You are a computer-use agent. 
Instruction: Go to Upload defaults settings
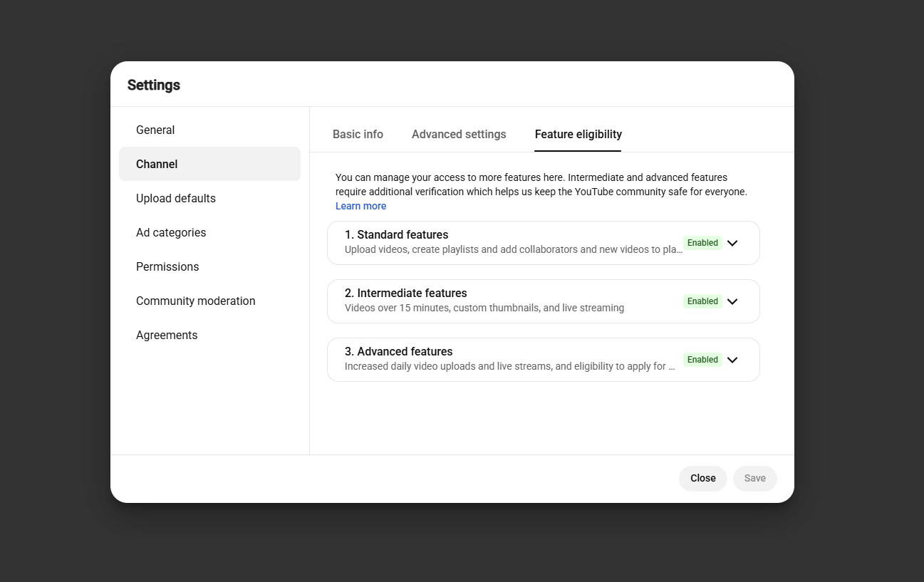click(209, 198)
